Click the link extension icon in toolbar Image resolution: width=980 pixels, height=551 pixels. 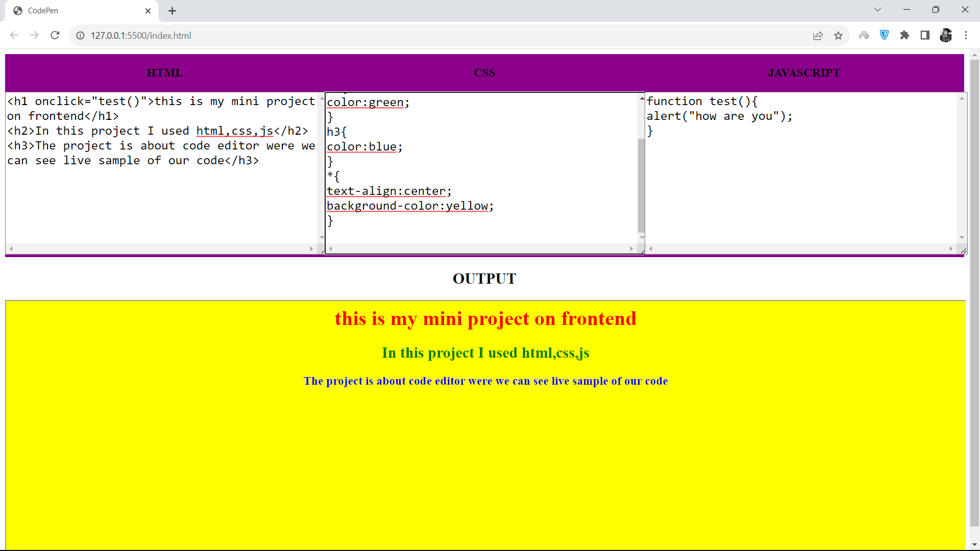(x=864, y=35)
